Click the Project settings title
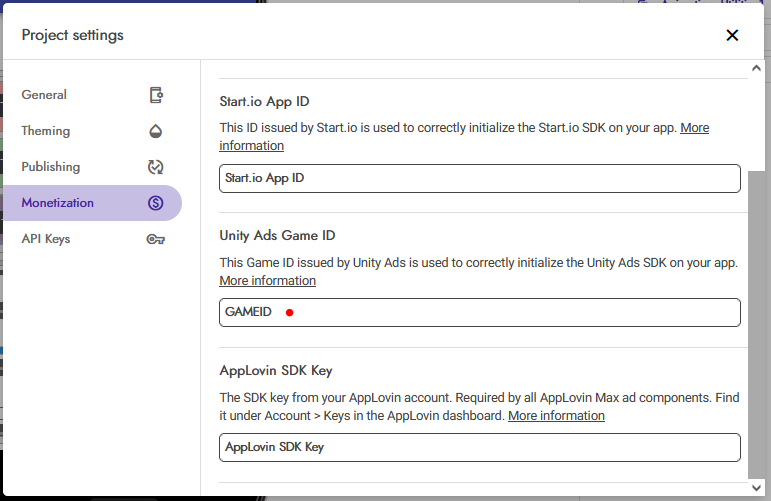The image size is (771, 501). 73,35
